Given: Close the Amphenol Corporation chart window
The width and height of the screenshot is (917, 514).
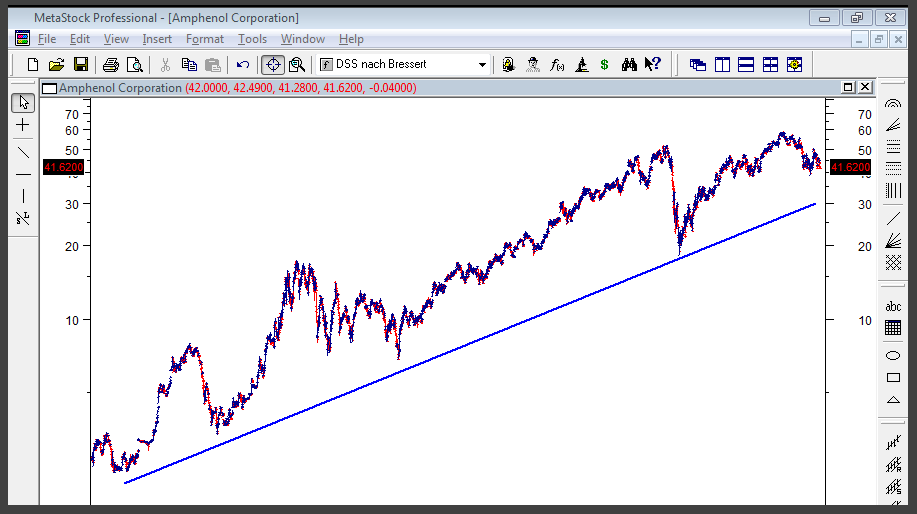Looking at the screenshot, I should pyautogui.click(x=865, y=87).
